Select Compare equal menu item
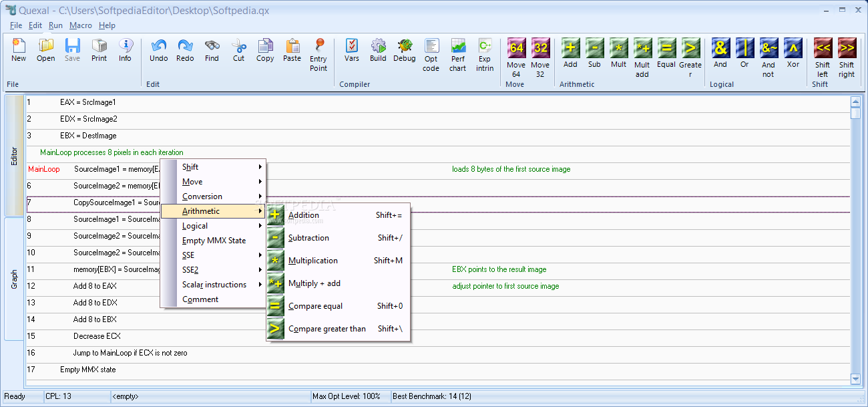This screenshot has height=407, width=868. (338, 306)
